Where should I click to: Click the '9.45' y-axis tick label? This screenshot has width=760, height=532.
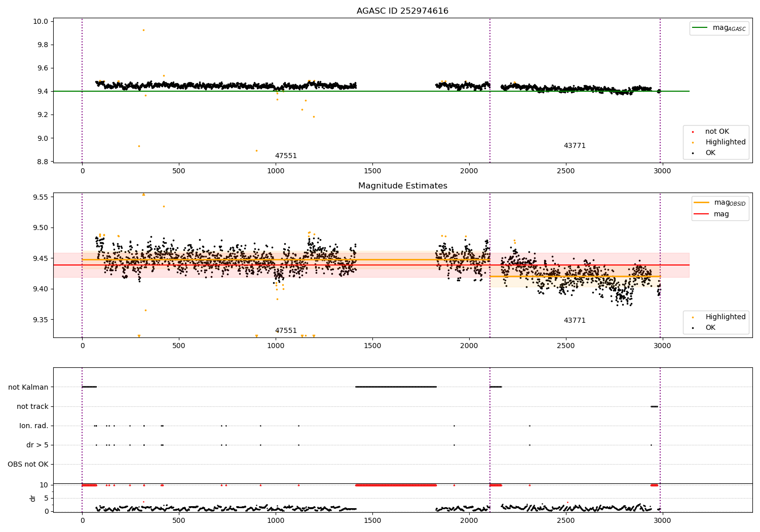click(41, 258)
